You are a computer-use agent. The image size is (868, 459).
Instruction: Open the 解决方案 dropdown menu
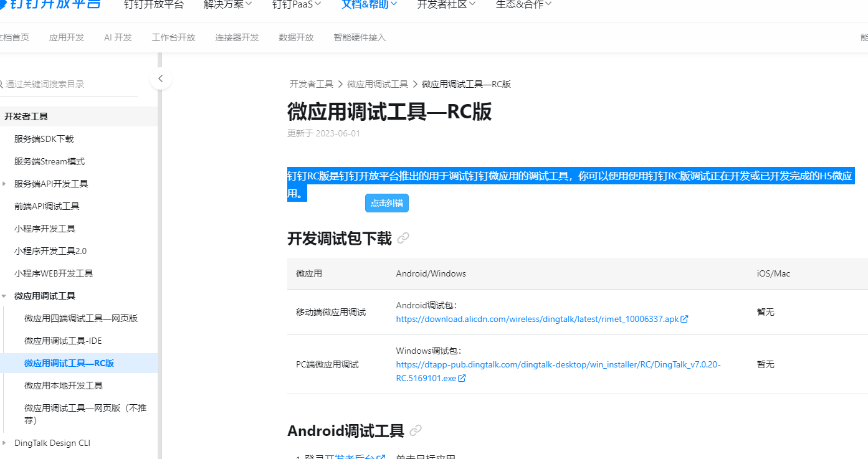click(228, 4)
